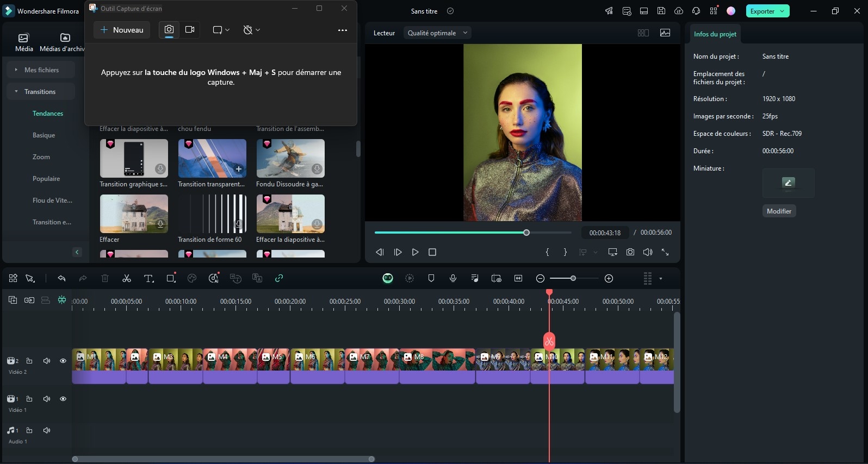
Task: Select the M8 clip on timeline
Action: pyautogui.click(x=437, y=366)
